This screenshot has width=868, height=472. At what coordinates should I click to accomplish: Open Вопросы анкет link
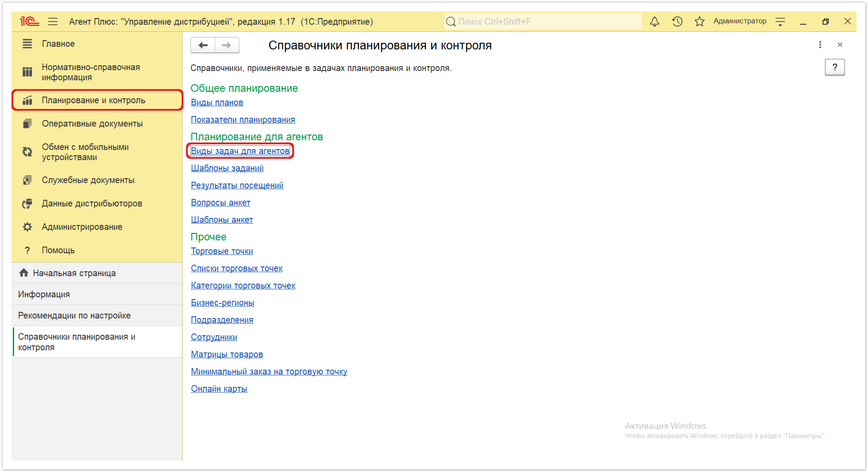(x=220, y=202)
